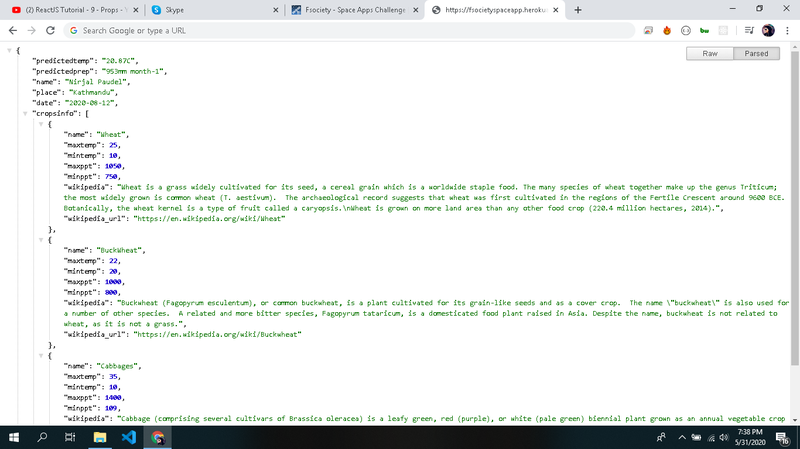Open the Buckwheat Wikipedia URL

[x=217, y=334]
